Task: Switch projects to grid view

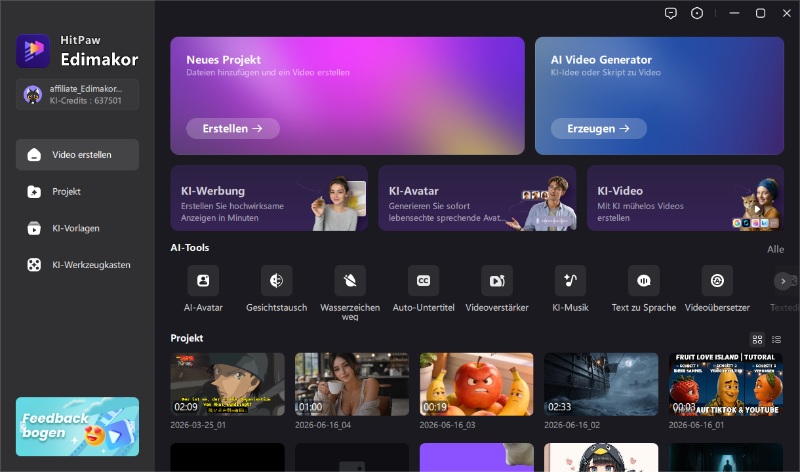Action: coord(758,339)
